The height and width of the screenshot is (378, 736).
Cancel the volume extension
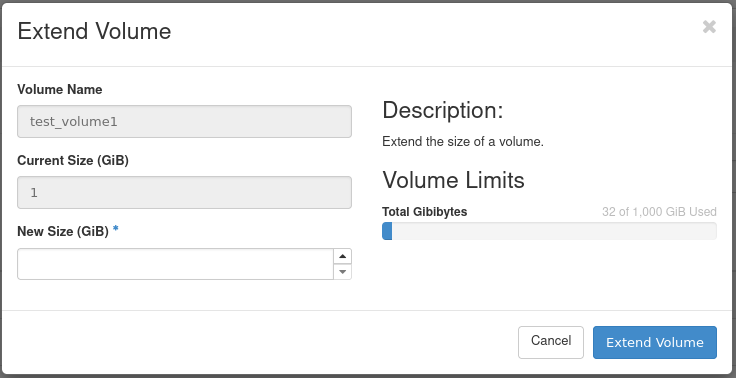point(551,342)
